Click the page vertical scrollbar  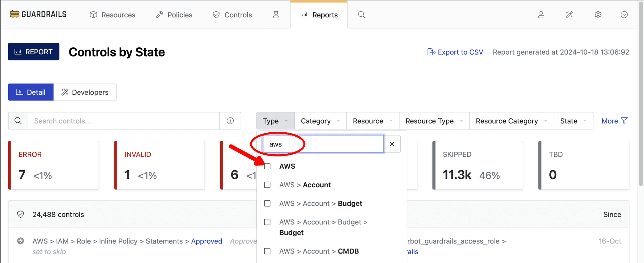coord(641,94)
